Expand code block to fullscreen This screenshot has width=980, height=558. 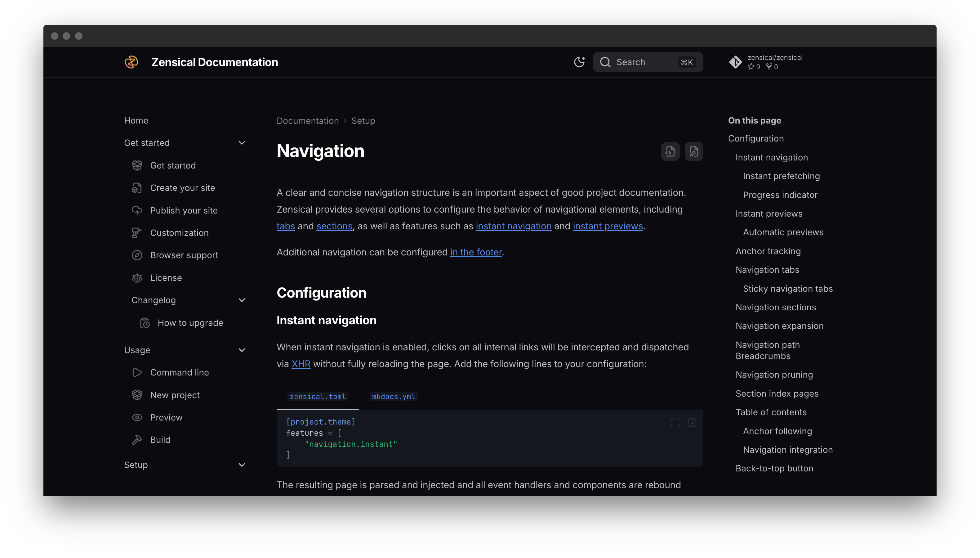[x=675, y=422]
